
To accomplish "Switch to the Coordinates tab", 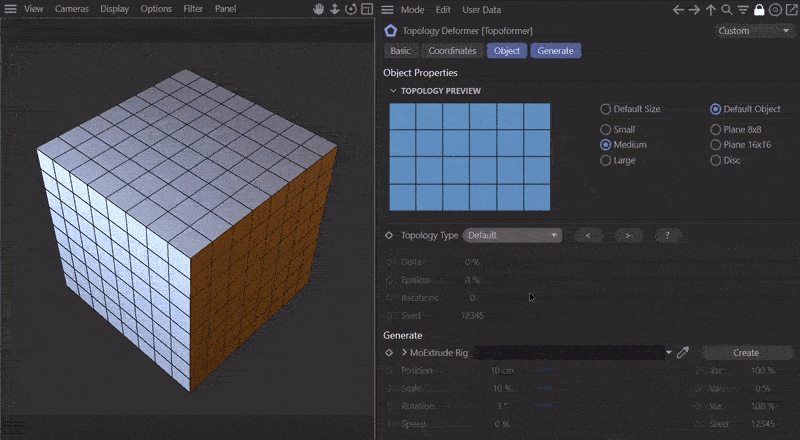I will (451, 50).
